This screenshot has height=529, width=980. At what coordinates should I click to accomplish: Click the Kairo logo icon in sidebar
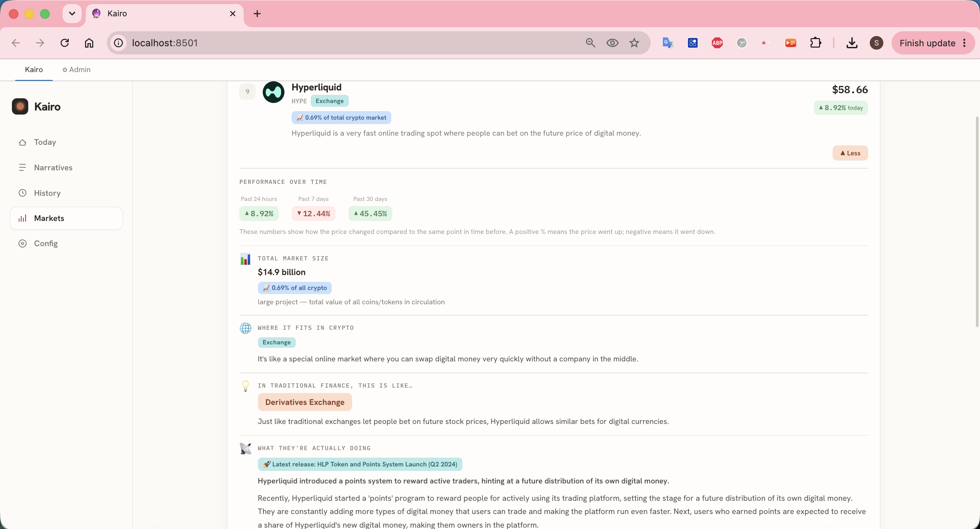[20, 106]
